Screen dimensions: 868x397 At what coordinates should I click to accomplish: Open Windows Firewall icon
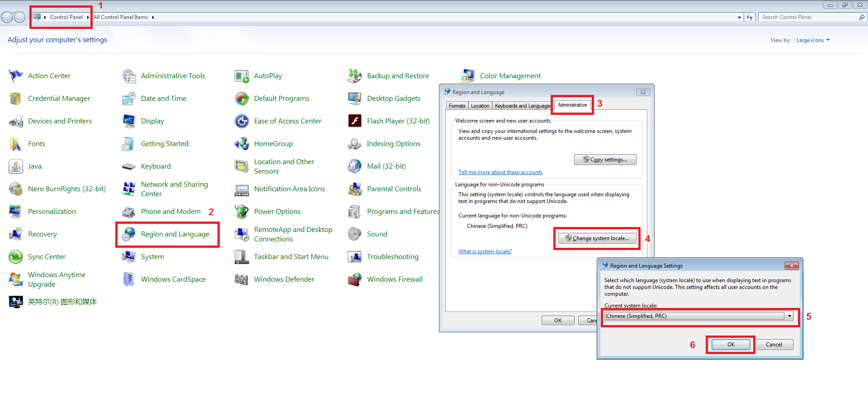[355, 279]
